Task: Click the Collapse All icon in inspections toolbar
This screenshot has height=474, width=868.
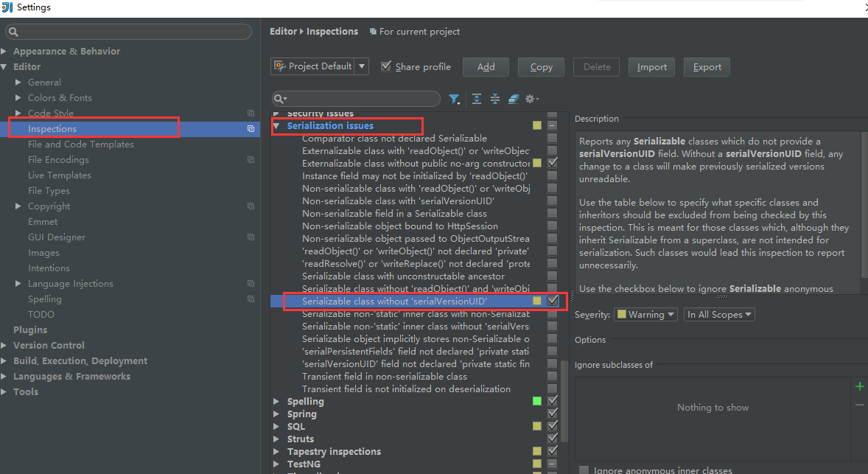Action: pos(495,99)
